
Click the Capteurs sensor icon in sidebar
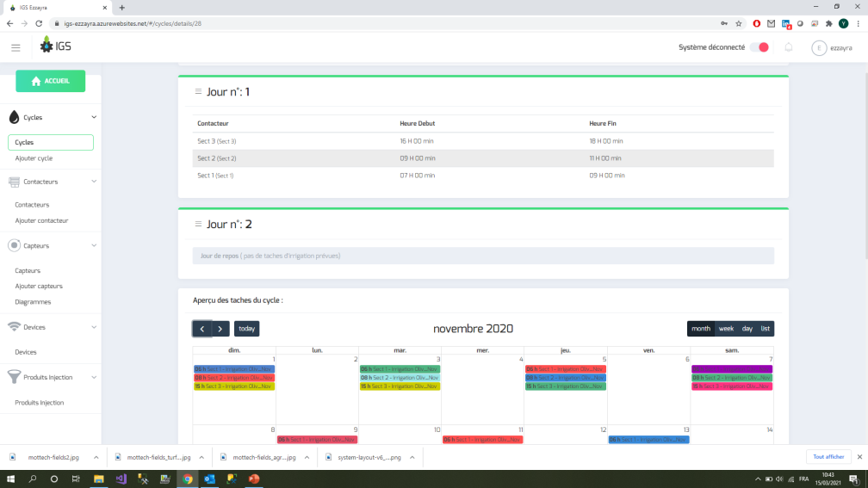[x=15, y=245]
